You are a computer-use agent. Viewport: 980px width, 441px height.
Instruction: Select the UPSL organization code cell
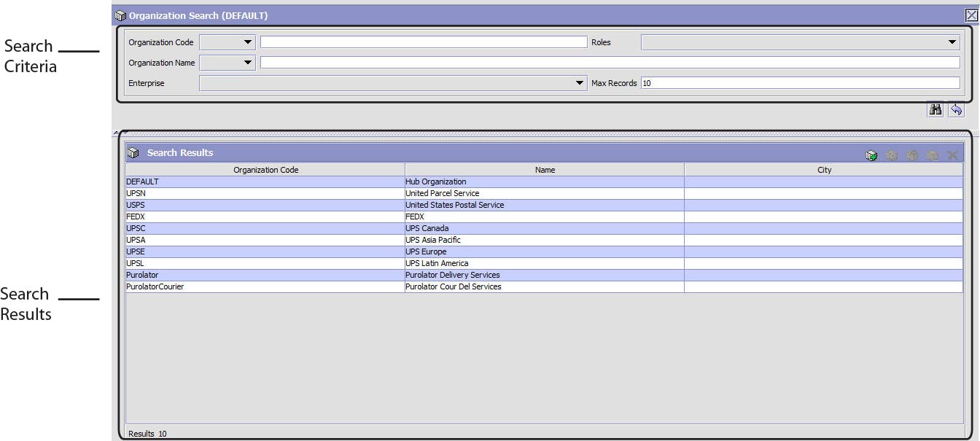[265, 263]
